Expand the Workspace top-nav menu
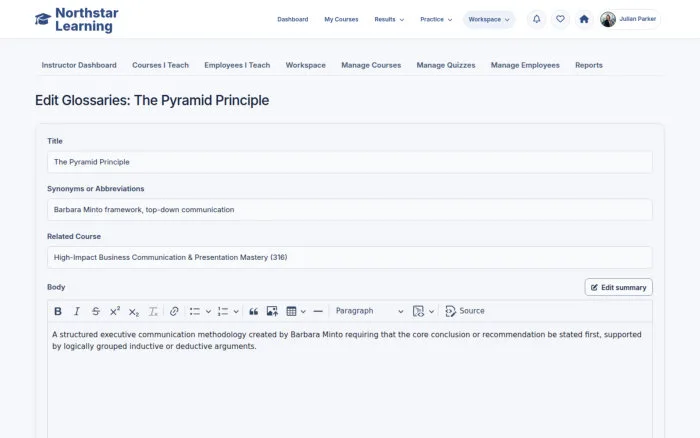700x438 pixels. (489, 20)
